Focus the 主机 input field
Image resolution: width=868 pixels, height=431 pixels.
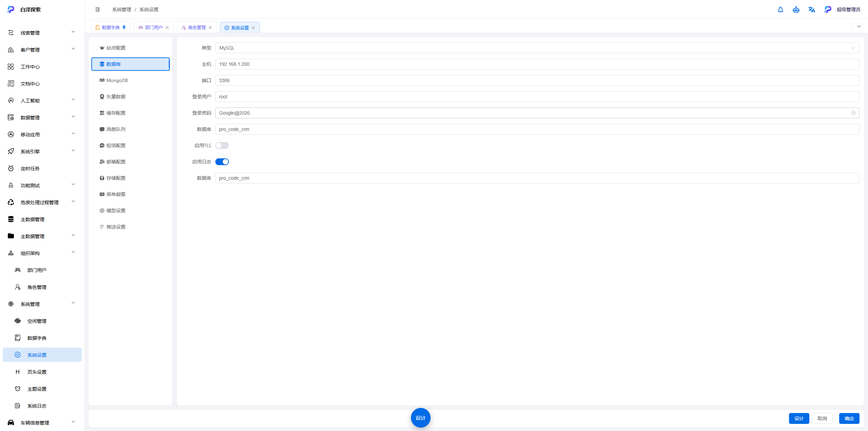point(537,64)
